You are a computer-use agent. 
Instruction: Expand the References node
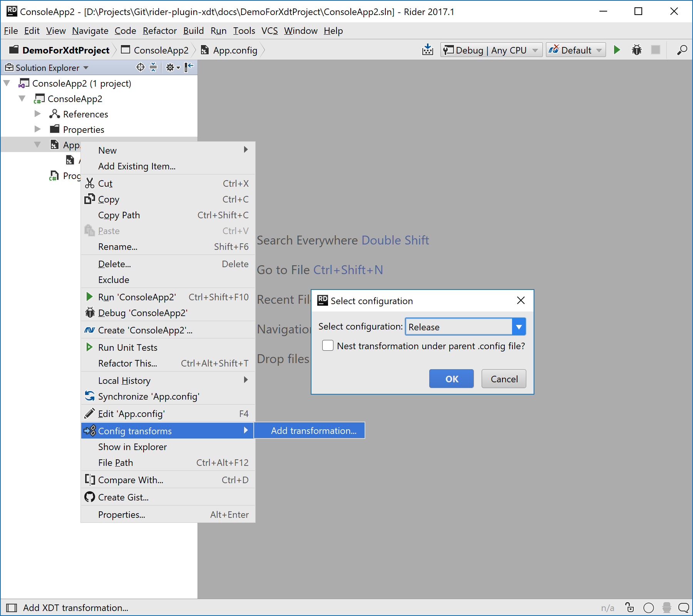tap(38, 114)
